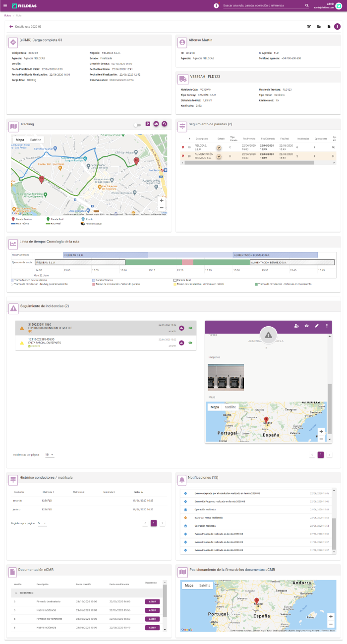Toggle the switch in Tracking panel header
347x644 pixels.
137,125
